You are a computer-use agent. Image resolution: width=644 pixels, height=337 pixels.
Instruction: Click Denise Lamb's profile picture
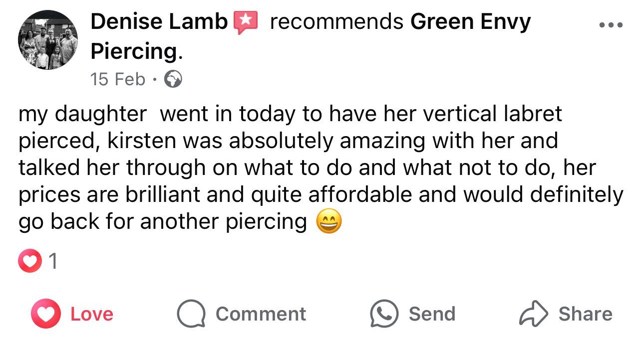48,40
